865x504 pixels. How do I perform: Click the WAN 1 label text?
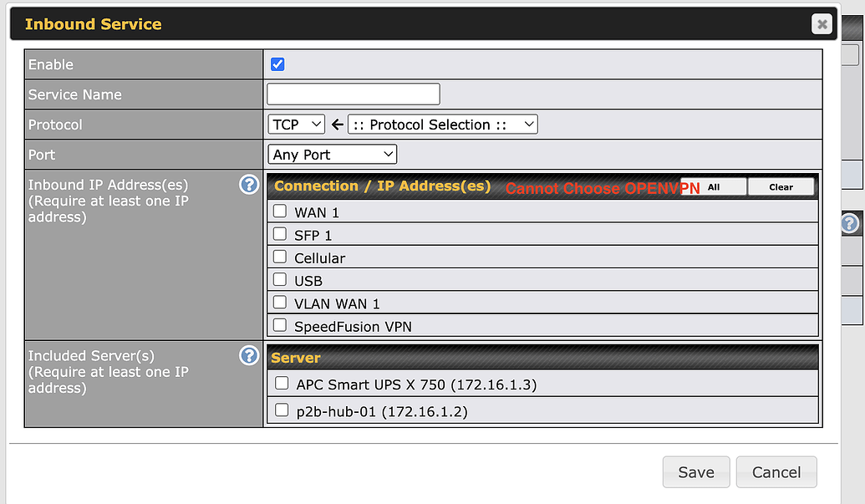(x=317, y=213)
